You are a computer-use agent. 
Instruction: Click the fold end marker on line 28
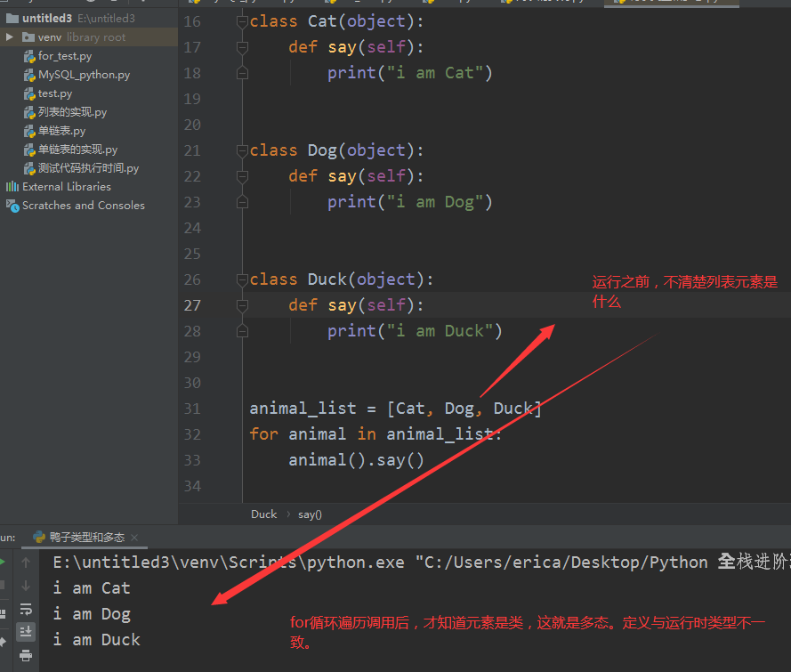point(242,331)
